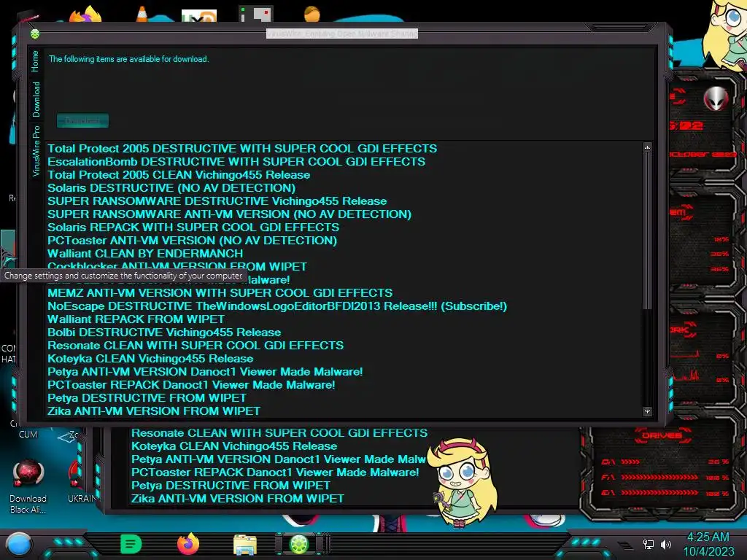Open the VLC cone desktop icon
The width and height of the screenshot is (747, 560).
tap(142, 13)
